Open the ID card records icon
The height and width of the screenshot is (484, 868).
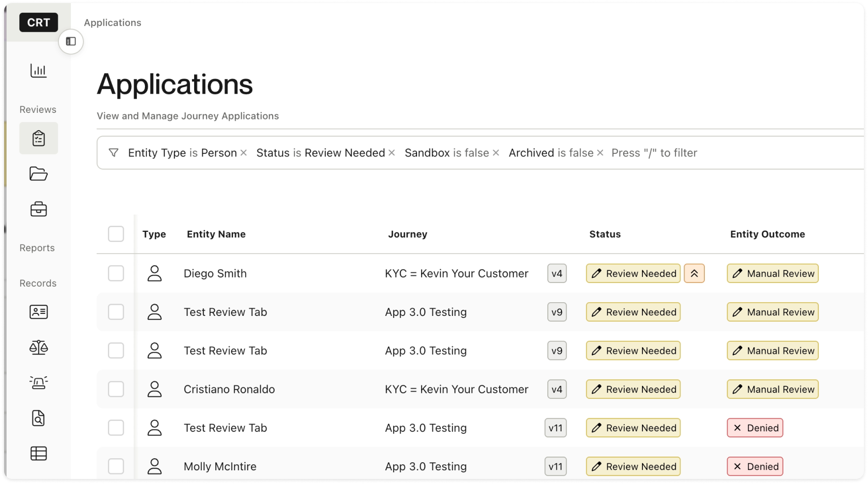coord(39,312)
